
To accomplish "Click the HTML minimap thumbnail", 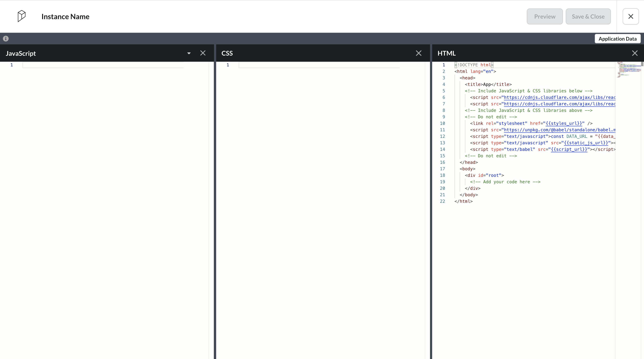I will [628, 70].
